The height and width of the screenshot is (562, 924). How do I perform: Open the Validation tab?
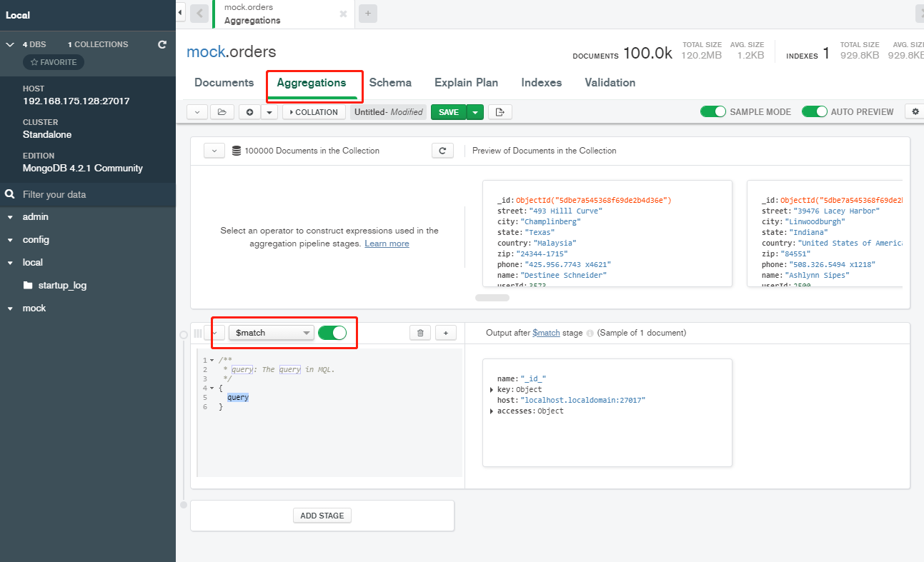coord(610,83)
